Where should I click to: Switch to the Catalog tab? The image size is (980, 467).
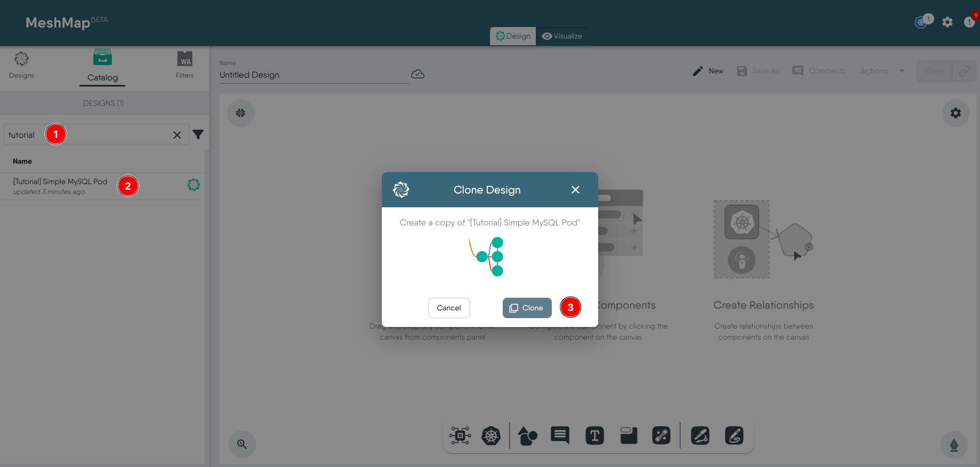click(x=103, y=66)
